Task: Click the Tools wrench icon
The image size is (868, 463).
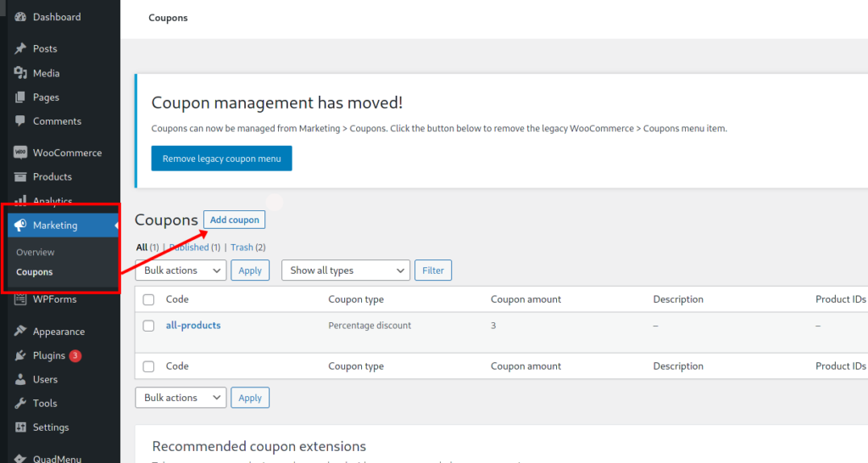Action: [20, 403]
